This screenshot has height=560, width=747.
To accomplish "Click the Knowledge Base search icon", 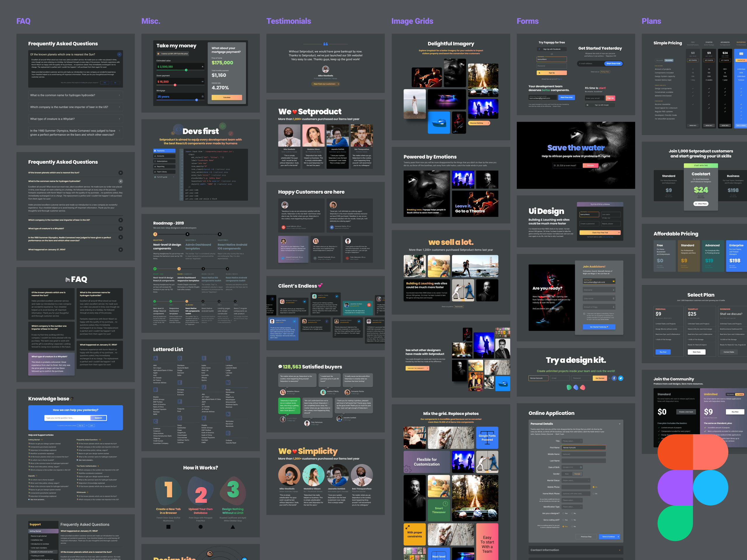I will tap(98, 420).
